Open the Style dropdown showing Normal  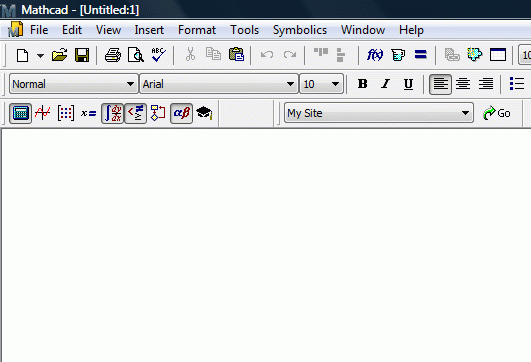point(73,84)
